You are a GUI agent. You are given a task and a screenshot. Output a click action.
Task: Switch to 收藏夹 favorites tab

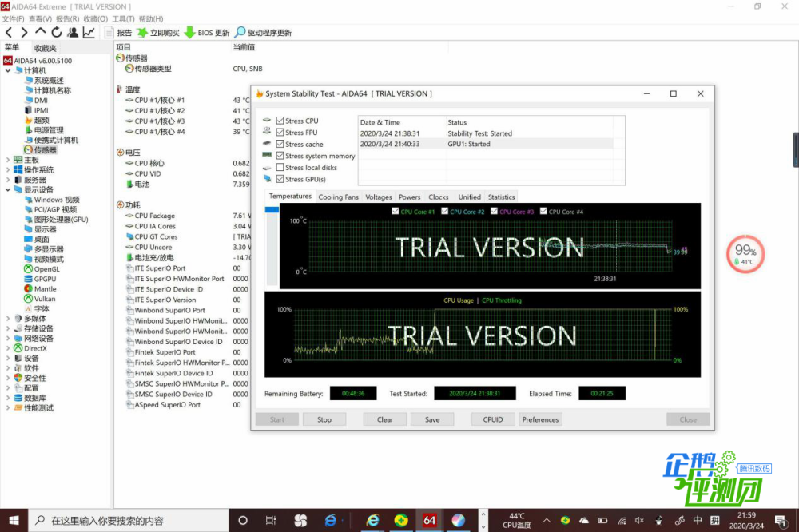46,48
